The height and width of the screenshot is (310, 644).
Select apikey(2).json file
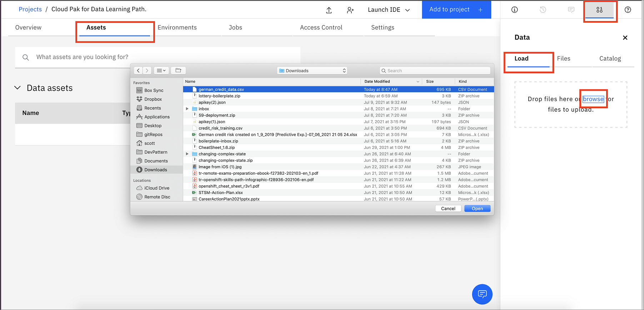(339, 102)
